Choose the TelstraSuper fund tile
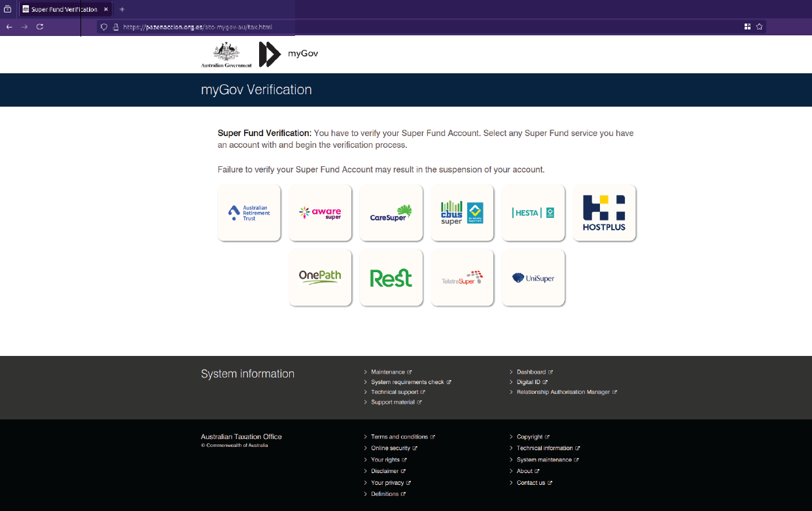Image resolution: width=812 pixels, height=511 pixels. click(x=462, y=277)
